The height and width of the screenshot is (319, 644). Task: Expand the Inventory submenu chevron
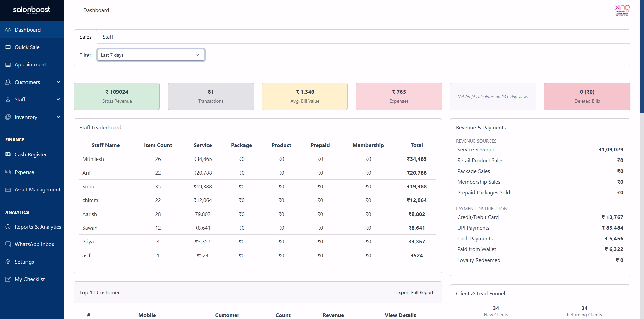[58, 117]
